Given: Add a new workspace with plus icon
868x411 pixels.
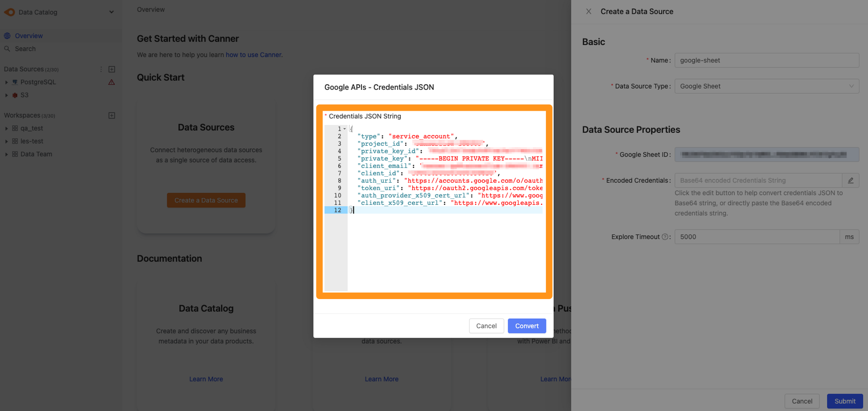Looking at the screenshot, I should click(x=112, y=115).
